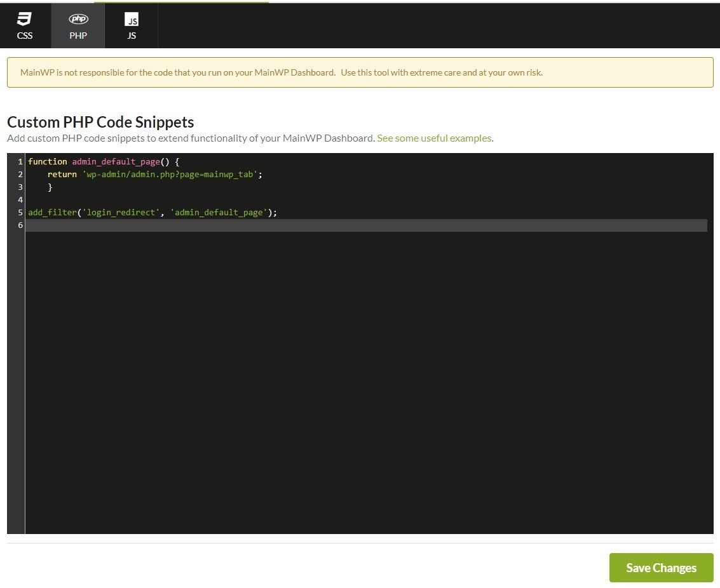720x588 pixels.
Task: Click the JS square icon
Action: (x=131, y=20)
